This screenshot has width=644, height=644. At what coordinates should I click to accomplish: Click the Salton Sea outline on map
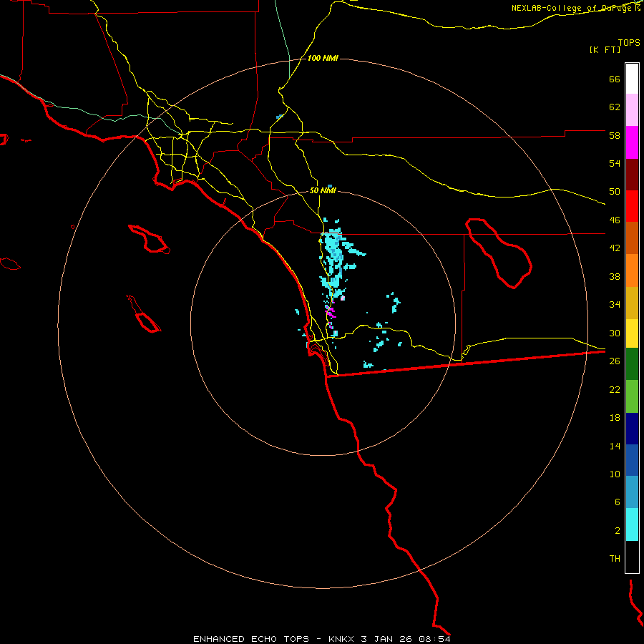point(499,253)
